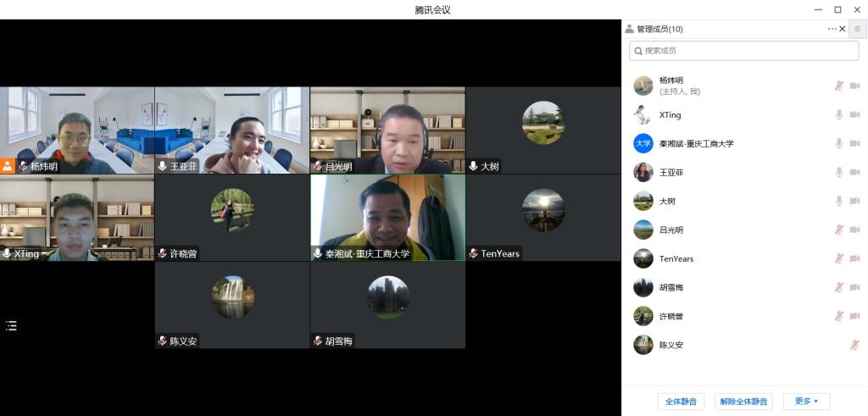Click camera icon in TenYears member row
This screenshot has width=868, height=416.
[854, 258]
